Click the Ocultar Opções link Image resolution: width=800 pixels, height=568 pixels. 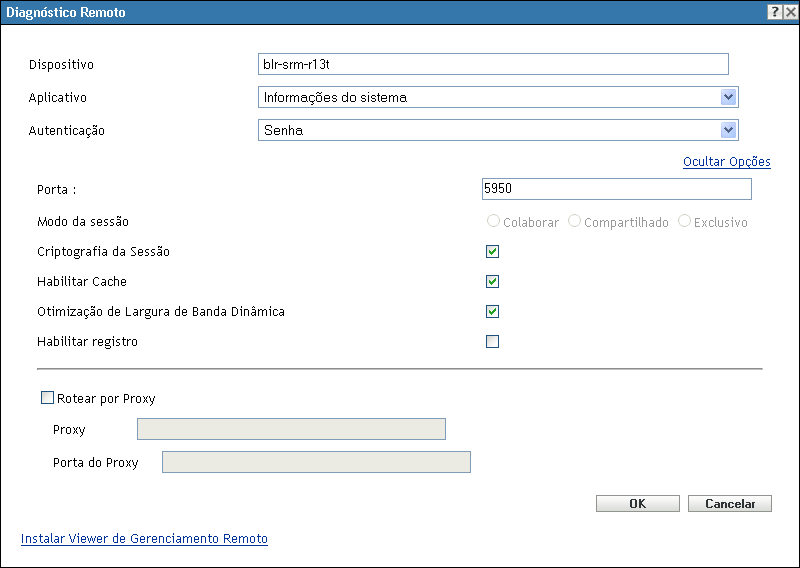[x=726, y=161]
